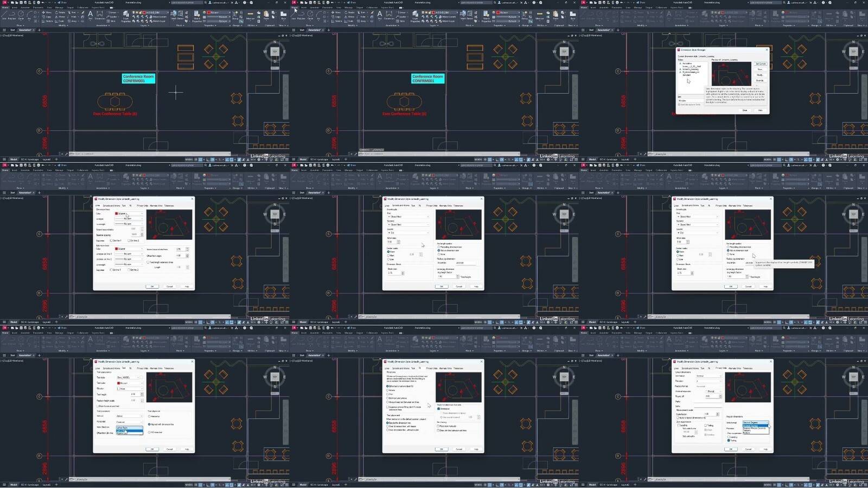The height and width of the screenshot is (488, 868).
Task: Switch to the Annotate ribbon tab in the top-left frame
Action: pyautogui.click(x=25, y=8)
